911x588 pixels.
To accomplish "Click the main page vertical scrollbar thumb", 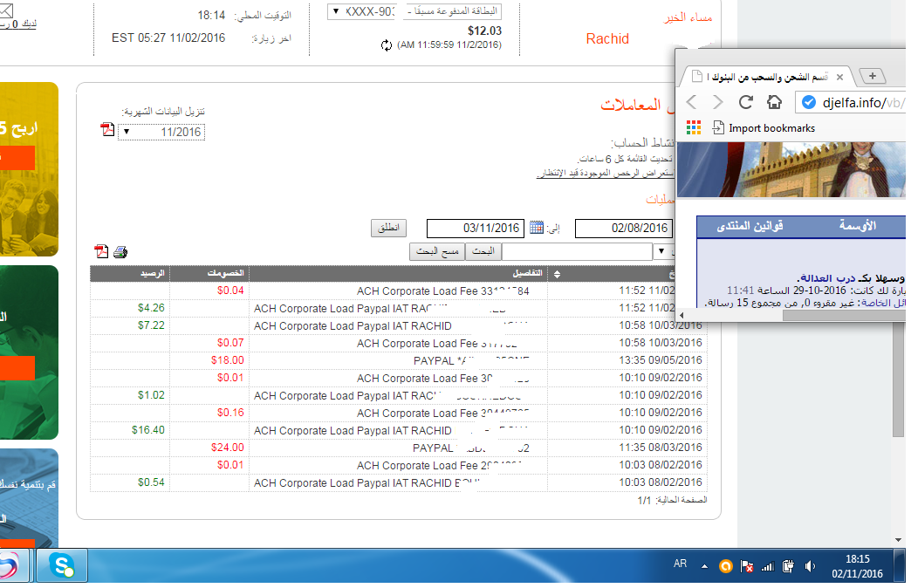I will pos(898,378).
